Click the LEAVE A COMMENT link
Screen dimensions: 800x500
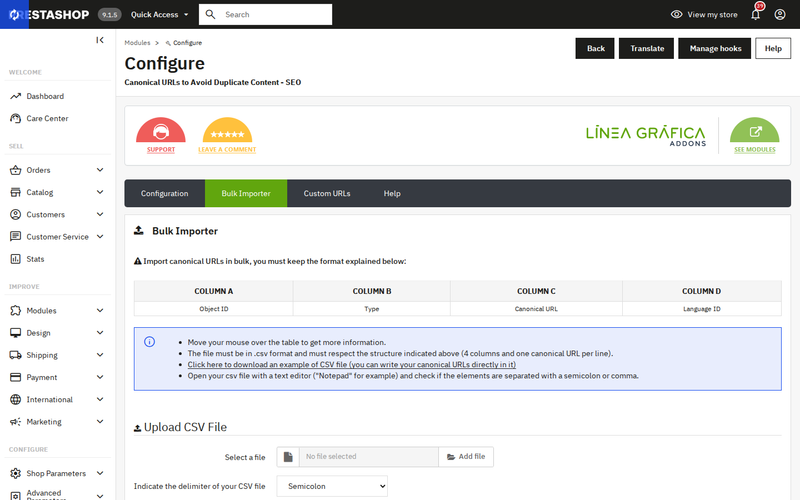pyautogui.click(x=228, y=149)
